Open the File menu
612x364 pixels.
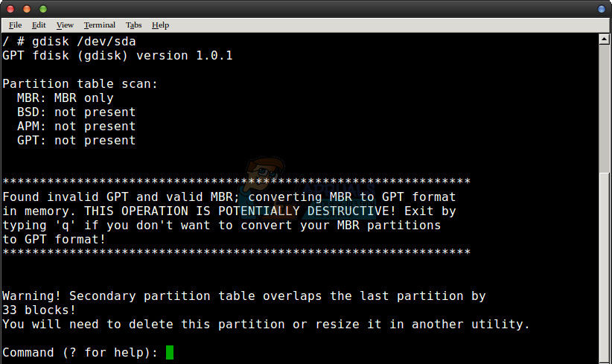click(x=15, y=25)
